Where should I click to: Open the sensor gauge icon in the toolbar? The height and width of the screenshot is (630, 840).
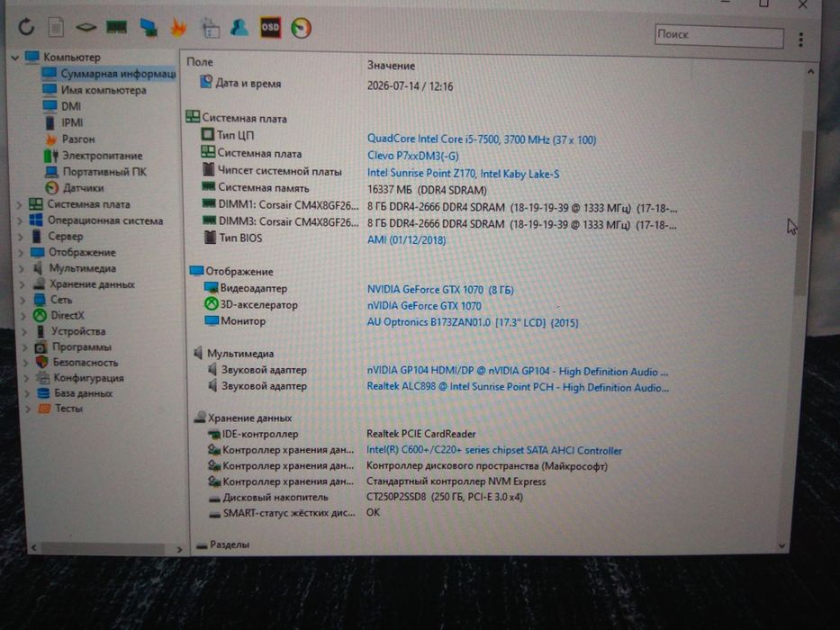tap(301, 28)
